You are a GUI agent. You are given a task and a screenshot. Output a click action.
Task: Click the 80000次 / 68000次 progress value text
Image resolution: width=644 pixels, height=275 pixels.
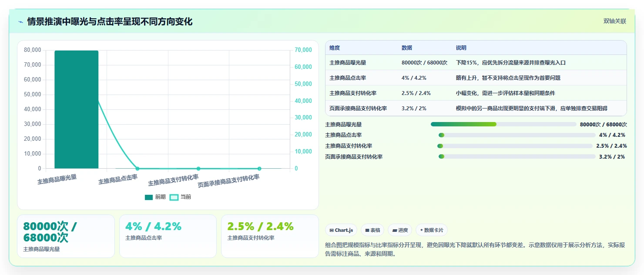point(604,124)
